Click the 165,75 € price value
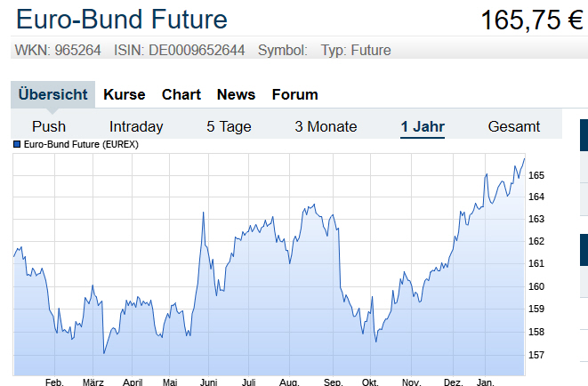This screenshot has height=386, width=588. (x=531, y=20)
